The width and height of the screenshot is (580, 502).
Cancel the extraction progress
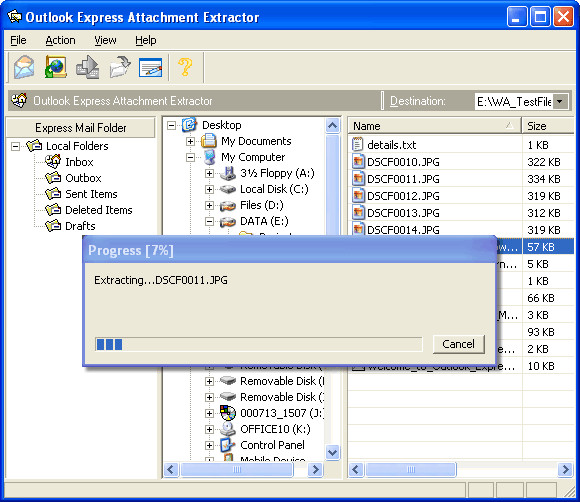point(459,344)
